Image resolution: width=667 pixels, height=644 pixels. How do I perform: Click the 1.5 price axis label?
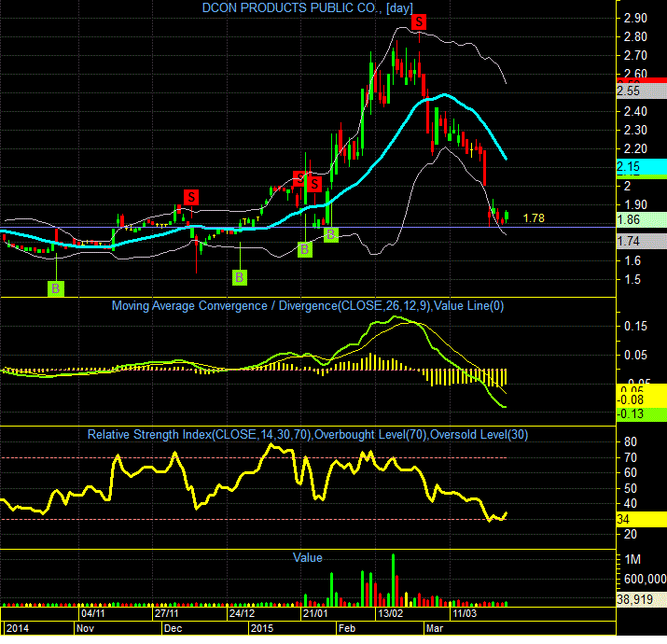click(x=632, y=280)
